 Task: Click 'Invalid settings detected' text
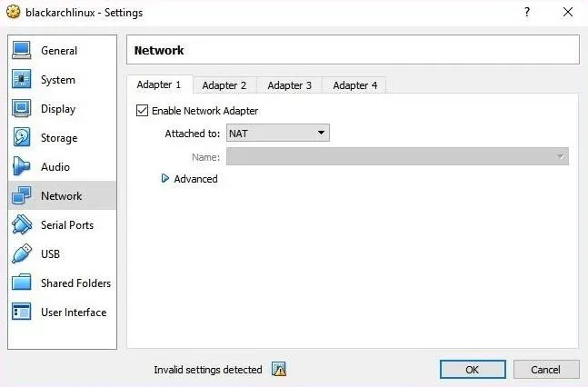pos(208,370)
